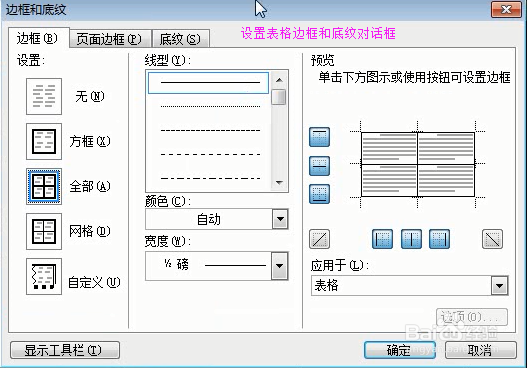
Task: Click the table preview diagram
Action: [x=418, y=164]
